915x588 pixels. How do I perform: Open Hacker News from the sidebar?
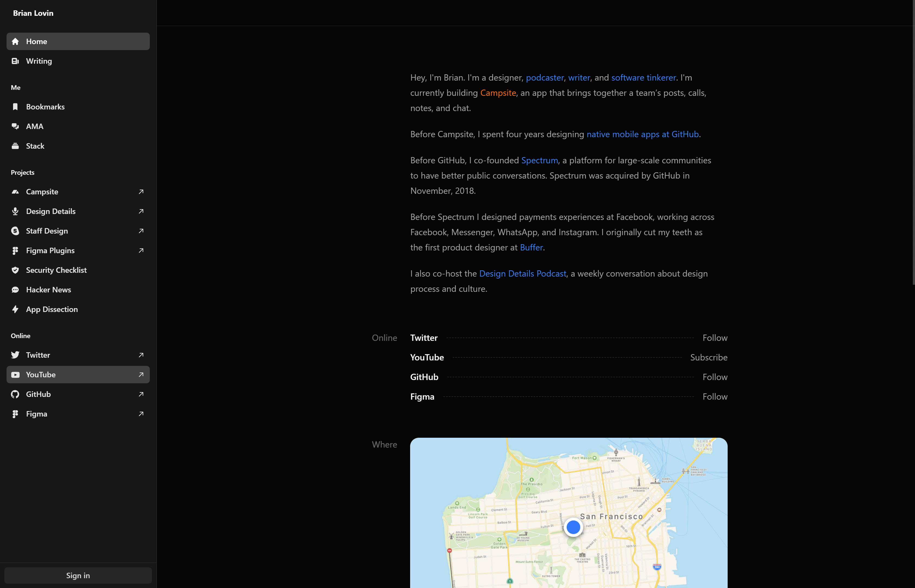(48, 290)
